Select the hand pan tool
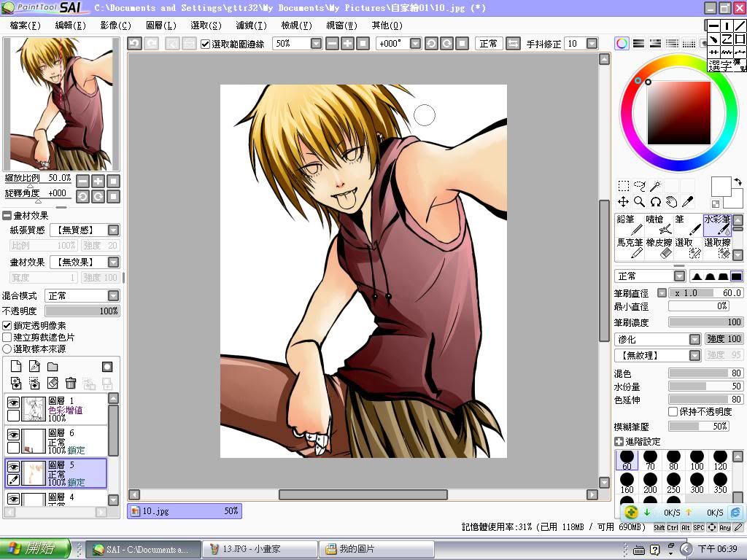The height and width of the screenshot is (560, 747). 672,202
